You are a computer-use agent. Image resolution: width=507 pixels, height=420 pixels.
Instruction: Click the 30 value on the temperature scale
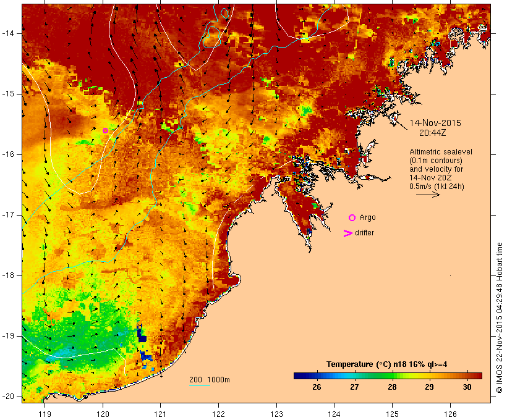[467, 387]
